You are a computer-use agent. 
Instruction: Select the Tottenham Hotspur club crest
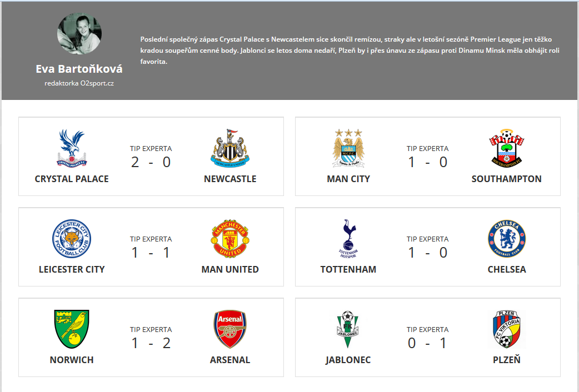[x=348, y=239]
